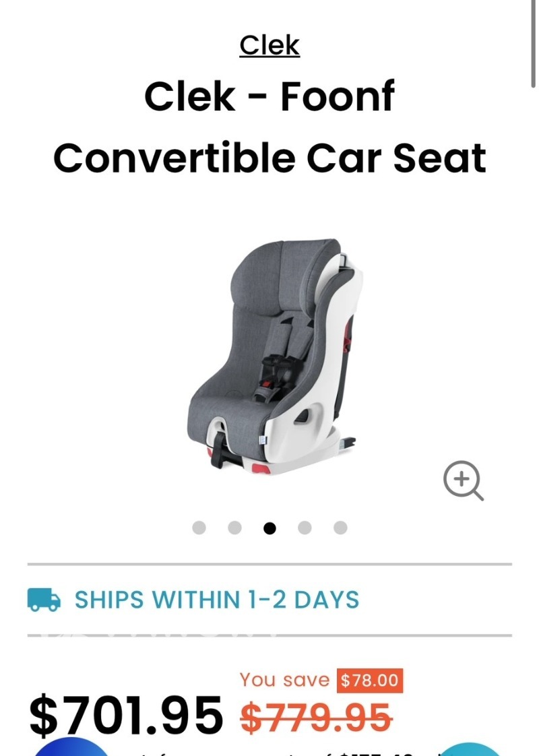Image resolution: width=539 pixels, height=756 pixels.
Task: Tap the delivery truck icon
Action: click(44, 600)
